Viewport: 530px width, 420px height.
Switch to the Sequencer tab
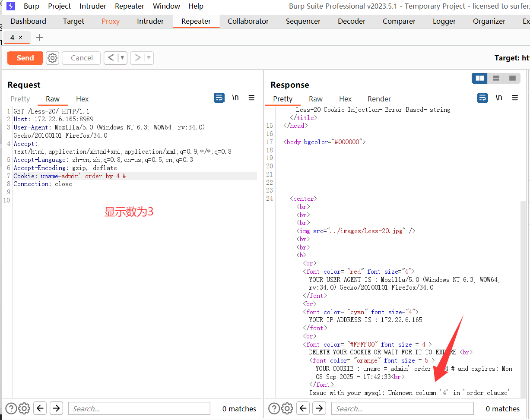coord(303,21)
